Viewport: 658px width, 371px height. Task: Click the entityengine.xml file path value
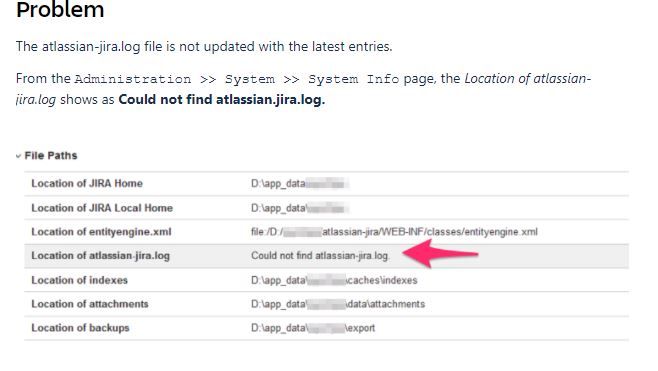click(394, 232)
